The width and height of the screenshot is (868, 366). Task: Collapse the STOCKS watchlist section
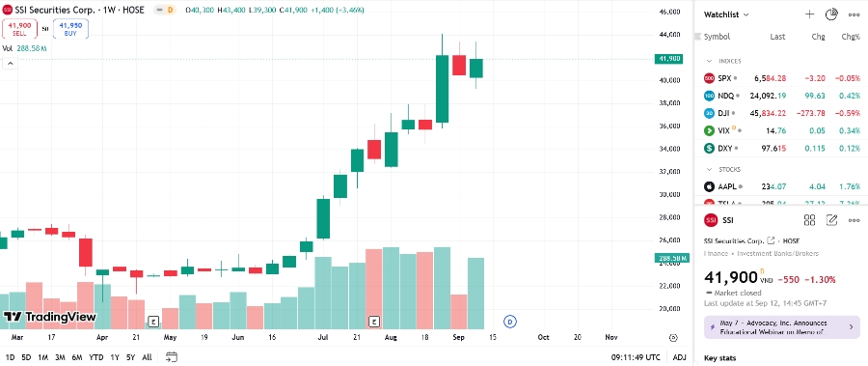click(x=709, y=169)
